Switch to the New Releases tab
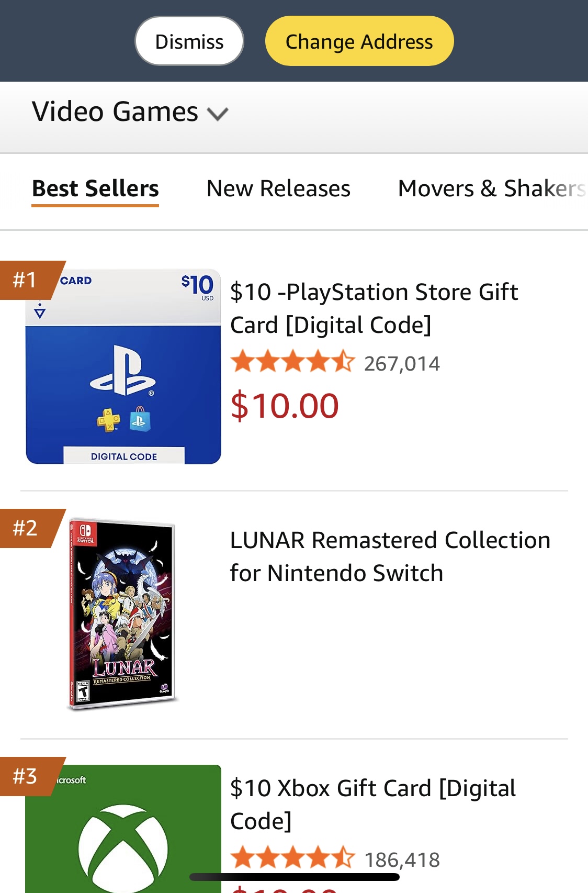This screenshot has width=588, height=893. click(278, 189)
